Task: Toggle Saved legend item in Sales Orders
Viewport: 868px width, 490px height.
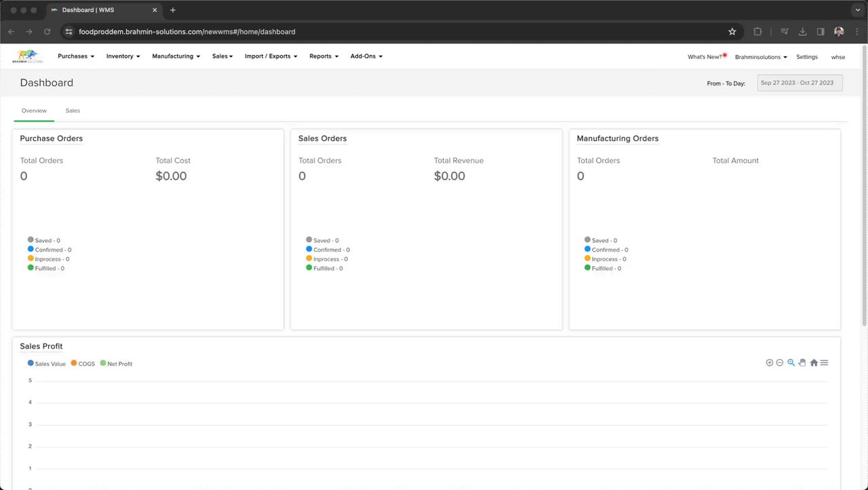Action: pos(322,240)
